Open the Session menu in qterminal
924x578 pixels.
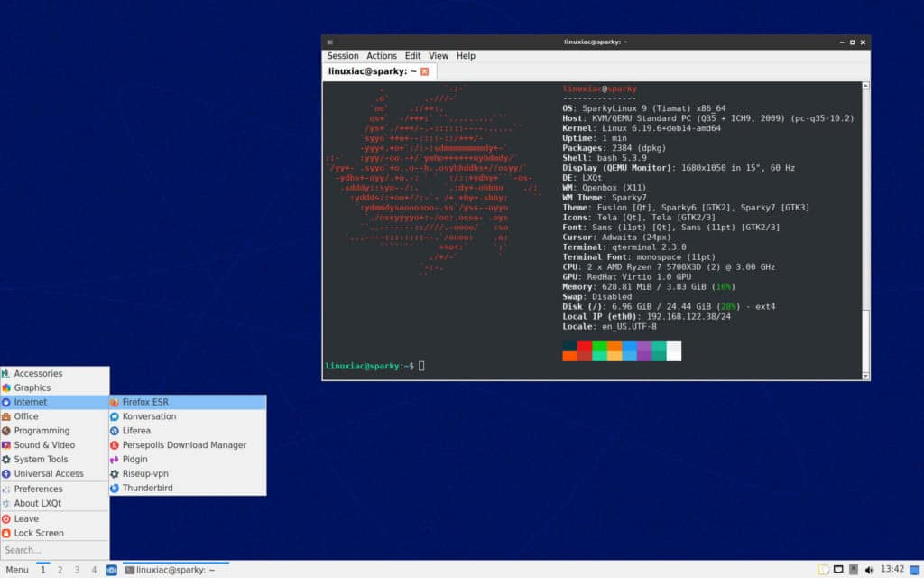(x=342, y=55)
